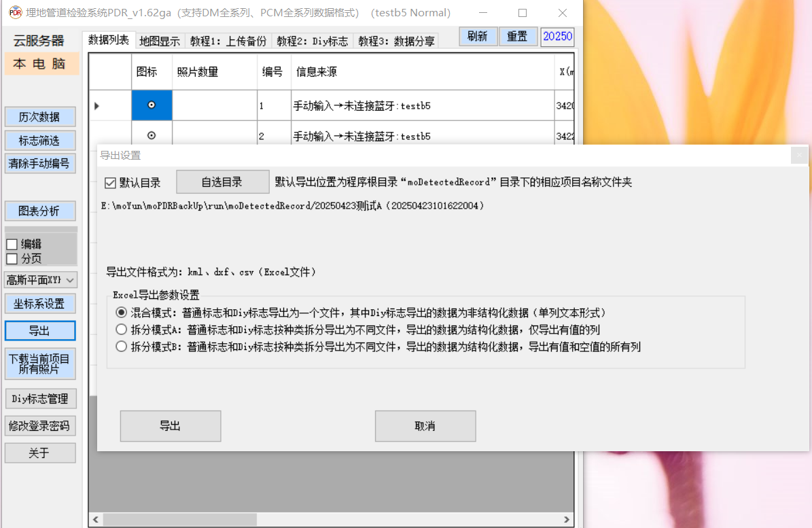Open the 教程2: Diy标志 tab

312,41
